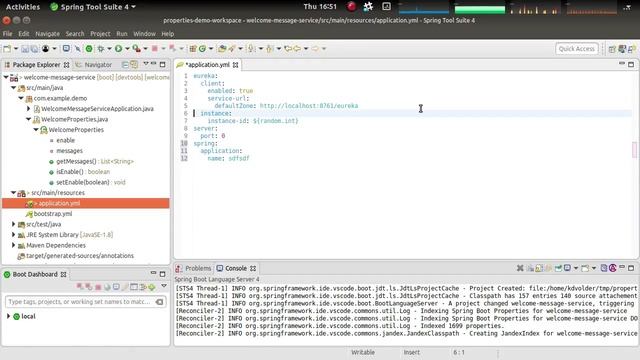The width and height of the screenshot is (640, 360).
Task: Select bootstrap.yml in the tree
Action: [53, 214]
